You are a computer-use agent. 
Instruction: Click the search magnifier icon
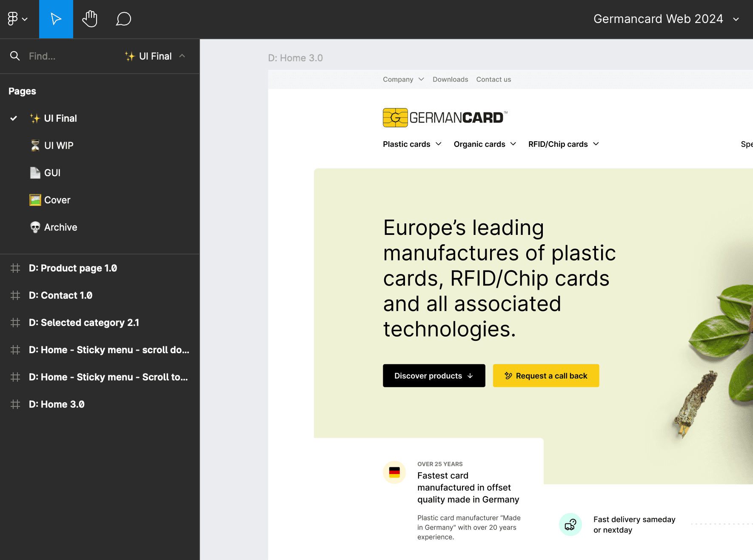coord(15,56)
